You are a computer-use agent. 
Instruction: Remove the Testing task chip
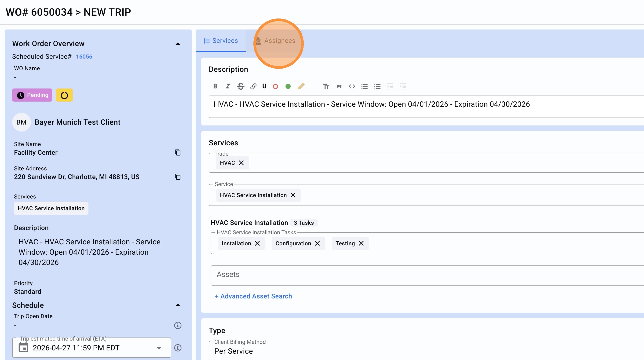pos(361,243)
